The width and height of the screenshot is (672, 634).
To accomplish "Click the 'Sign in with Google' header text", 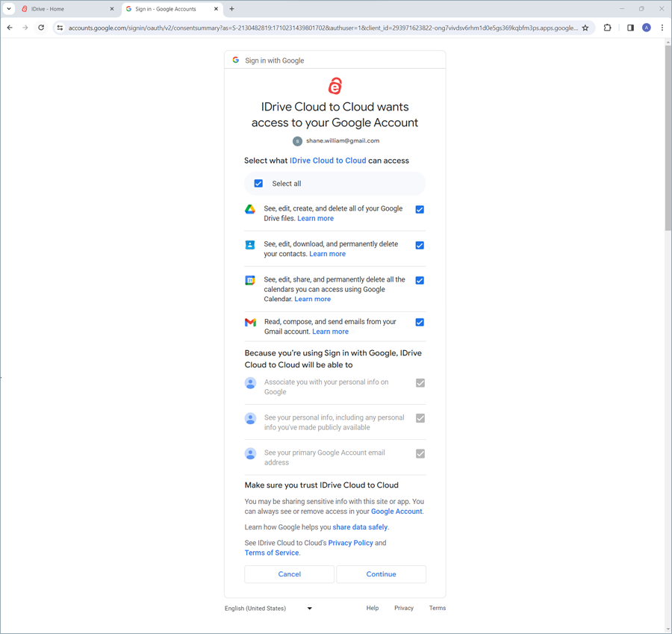I will tap(274, 60).
